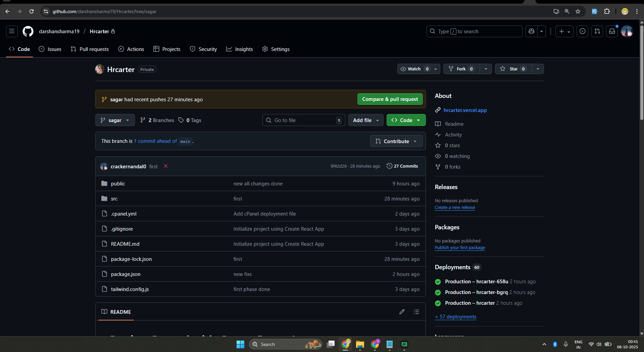Open the Add file dropdown
This screenshot has height=352, width=644.
[x=365, y=120]
